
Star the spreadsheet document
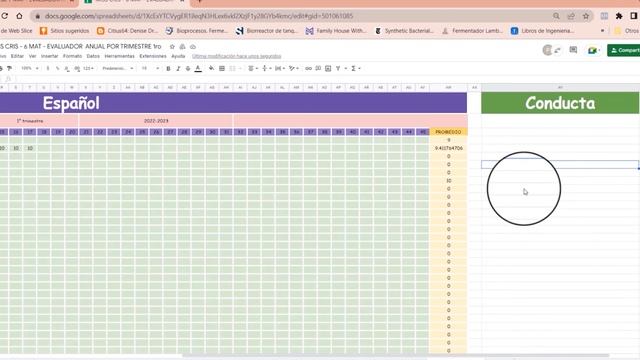tap(172, 47)
